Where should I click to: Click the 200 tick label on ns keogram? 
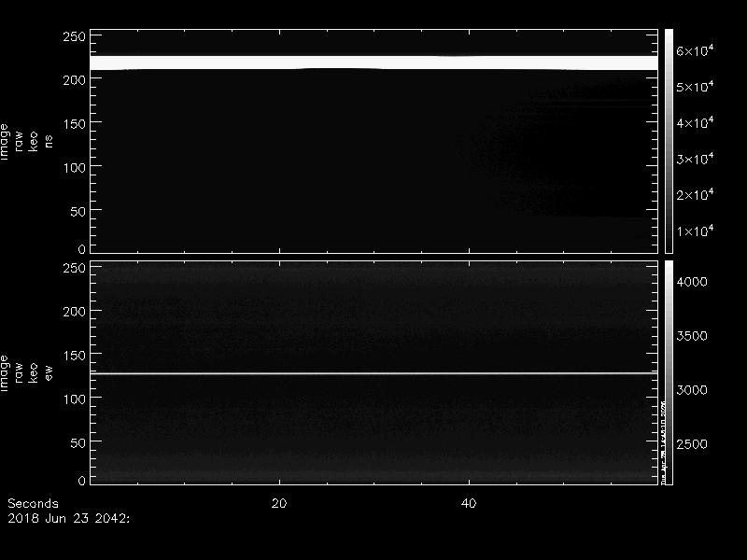point(75,80)
